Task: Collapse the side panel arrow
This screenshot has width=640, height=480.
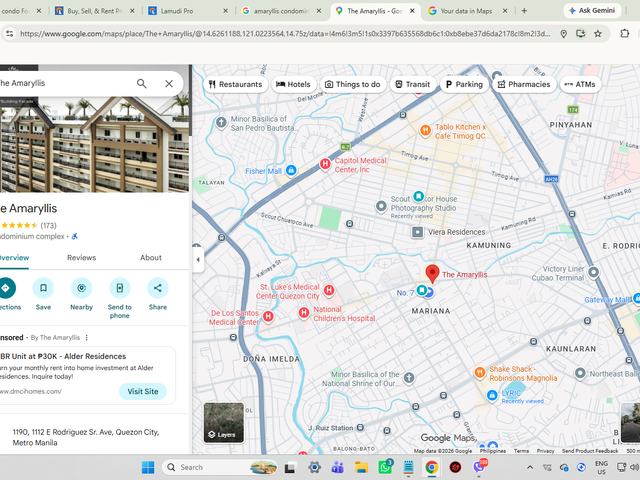Action: tap(198, 260)
